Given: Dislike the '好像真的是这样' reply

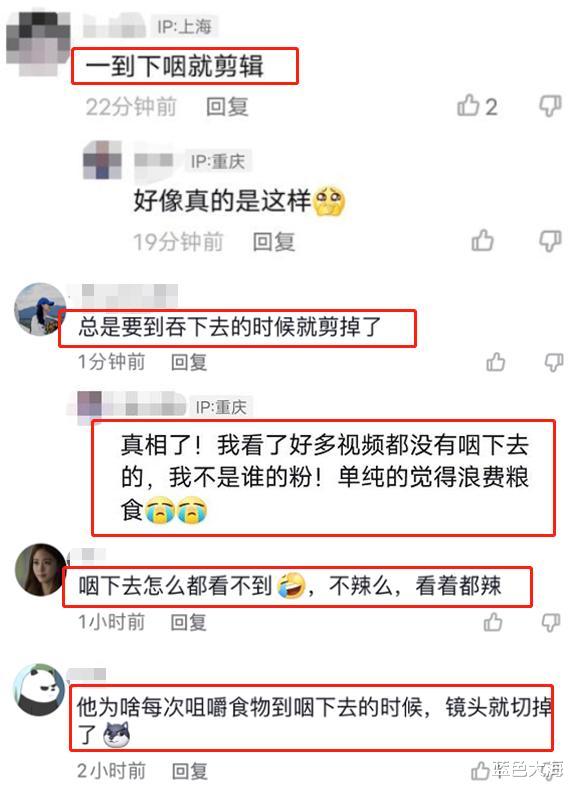Looking at the screenshot, I should 550,241.
